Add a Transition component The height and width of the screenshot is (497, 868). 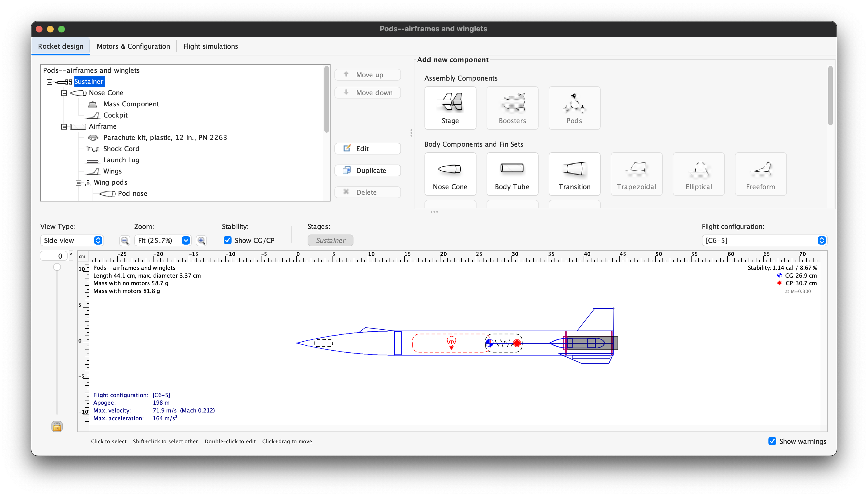pos(574,174)
